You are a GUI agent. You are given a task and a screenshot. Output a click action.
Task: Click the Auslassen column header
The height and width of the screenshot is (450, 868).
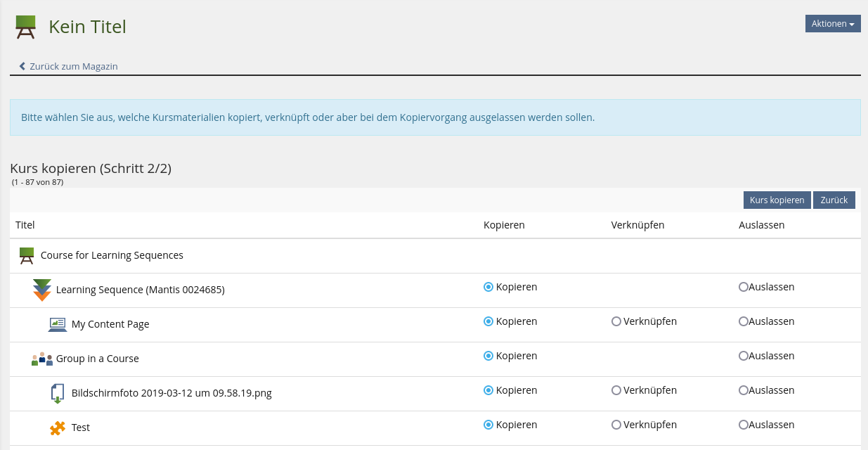[761, 225]
